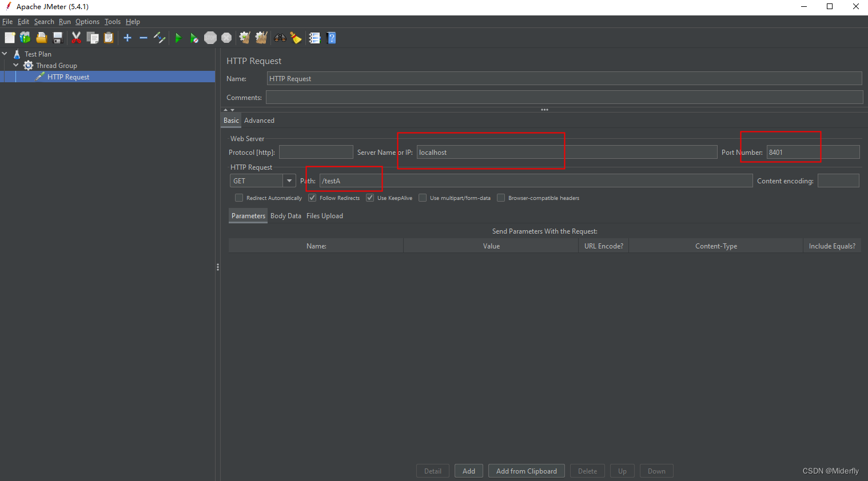Click the Content-Type column header
The image size is (868, 481).
click(716, 246)
